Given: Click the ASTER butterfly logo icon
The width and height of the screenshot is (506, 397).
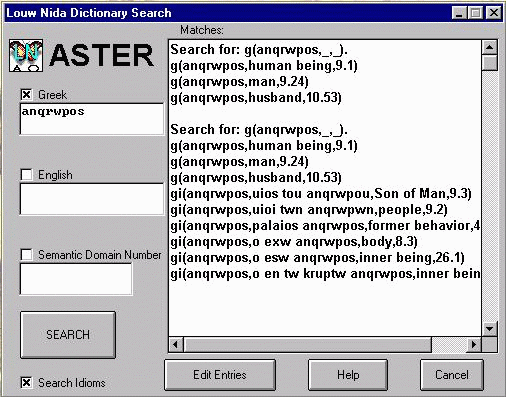Looking at the screenshot, I should [26, 55].
